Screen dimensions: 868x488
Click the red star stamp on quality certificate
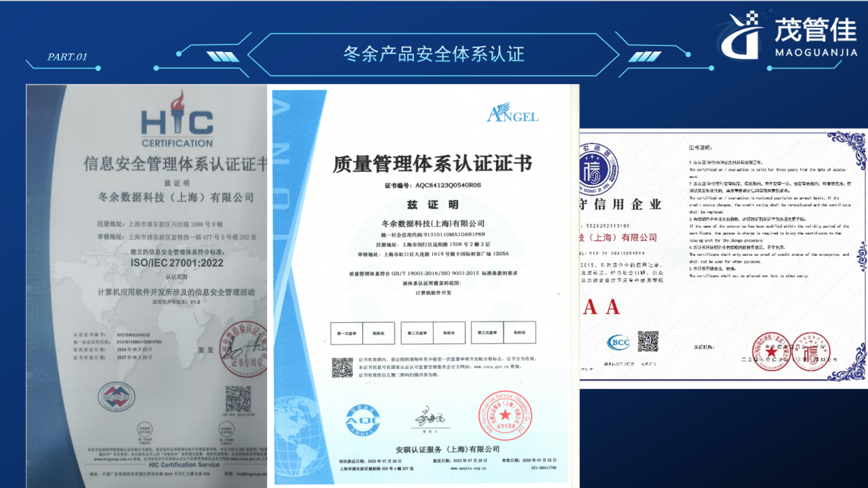[505, 415]
